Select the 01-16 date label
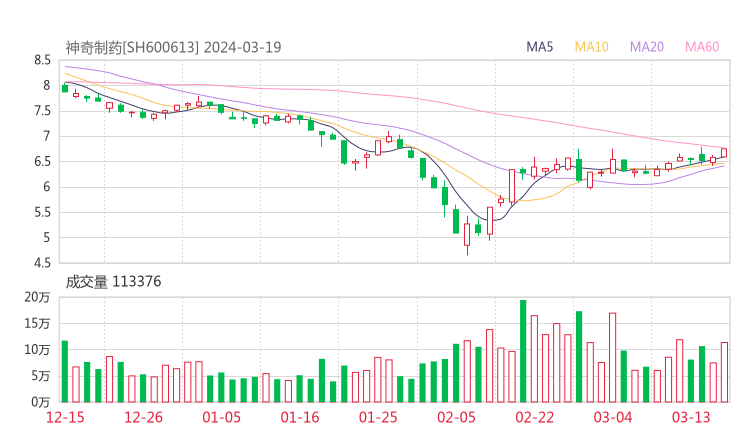Image resolution: width=740 pixels, height=440 pixels. 300,417
